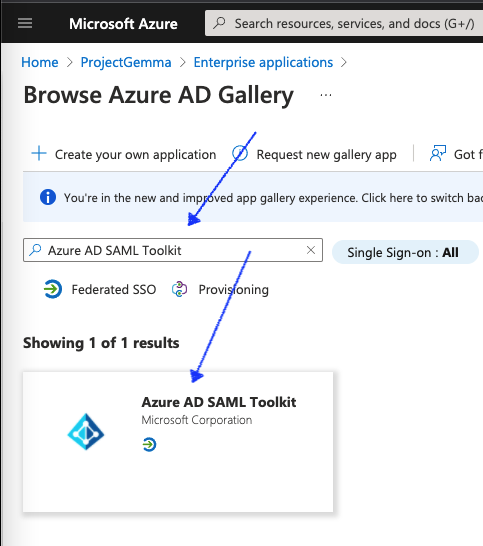Click the info icon in the banner
Screen dimensions: 483x546
click(48, 197)
